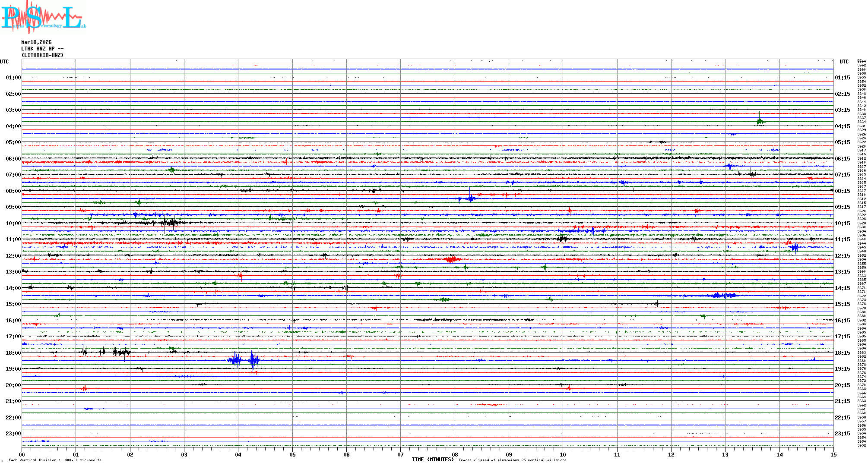Click the TIME (MINUTES) axis title
868x466 pixels.
pyautogui.click(x=432, y=460)
